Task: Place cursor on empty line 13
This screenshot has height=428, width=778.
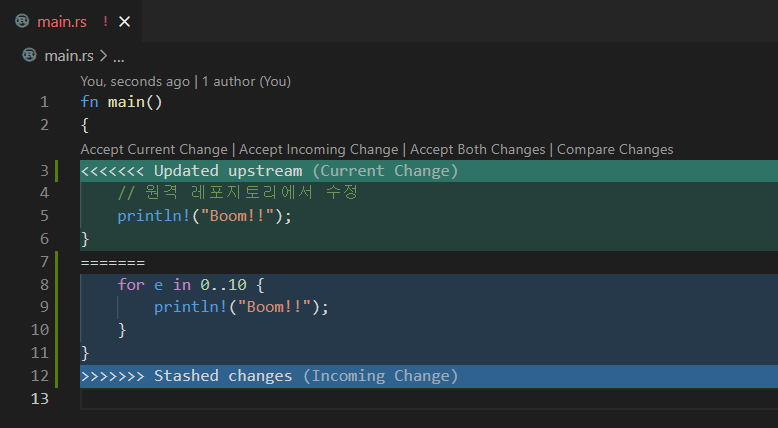Action: pyautogui.click(x=300, y=399)
